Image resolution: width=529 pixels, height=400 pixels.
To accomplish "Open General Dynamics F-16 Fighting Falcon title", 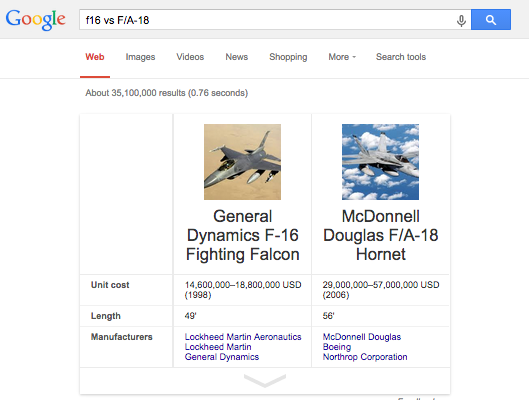I will 243,235.
